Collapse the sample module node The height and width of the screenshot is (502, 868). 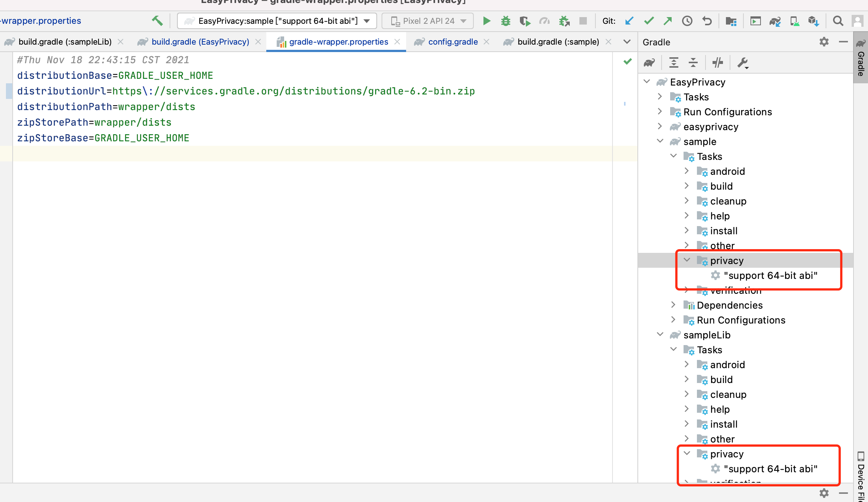[660, 141]
